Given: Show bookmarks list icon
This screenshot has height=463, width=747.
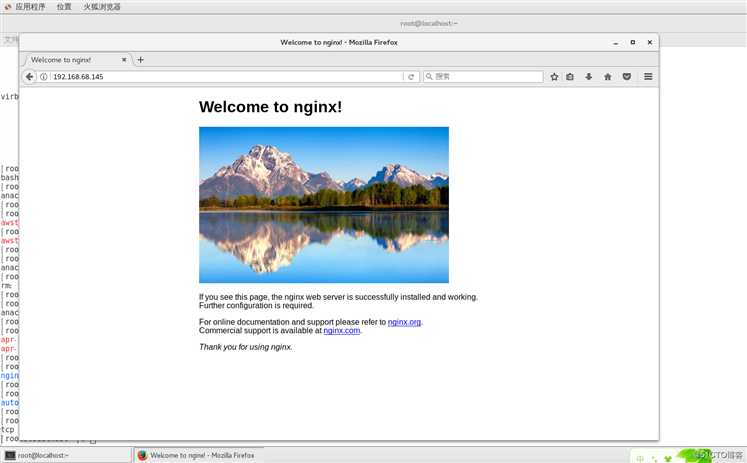Looking at the screenshot, I should point(570,77).
